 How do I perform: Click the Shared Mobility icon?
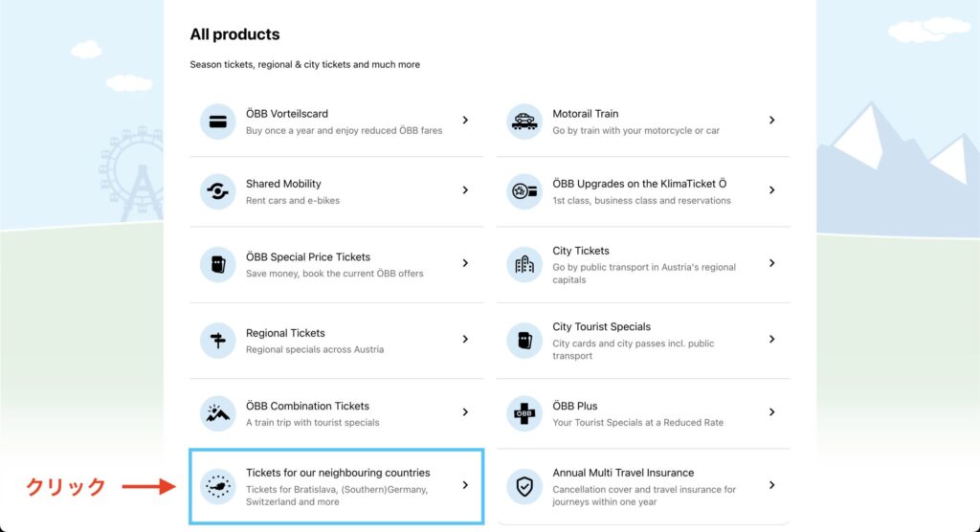(x=217, y=191)
